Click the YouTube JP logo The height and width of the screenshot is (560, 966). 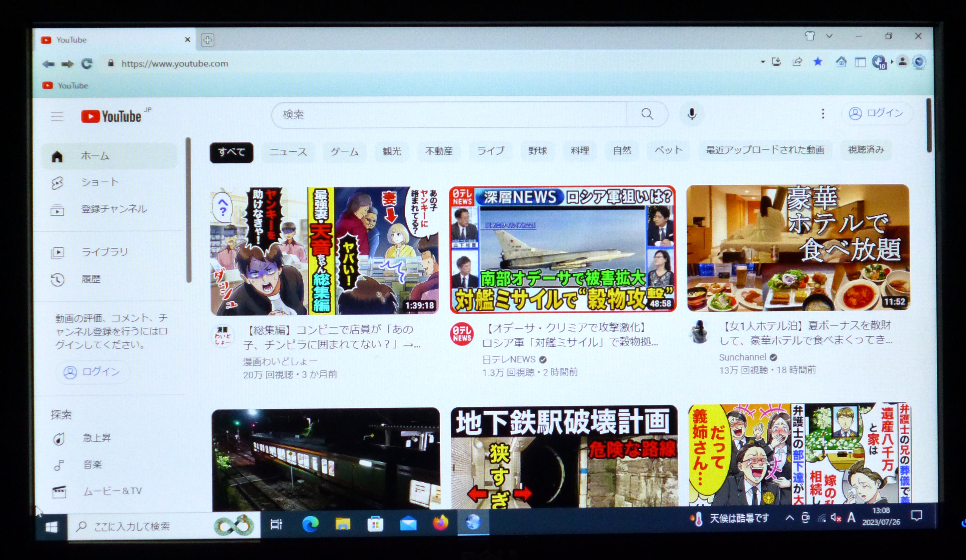[116, 116]
